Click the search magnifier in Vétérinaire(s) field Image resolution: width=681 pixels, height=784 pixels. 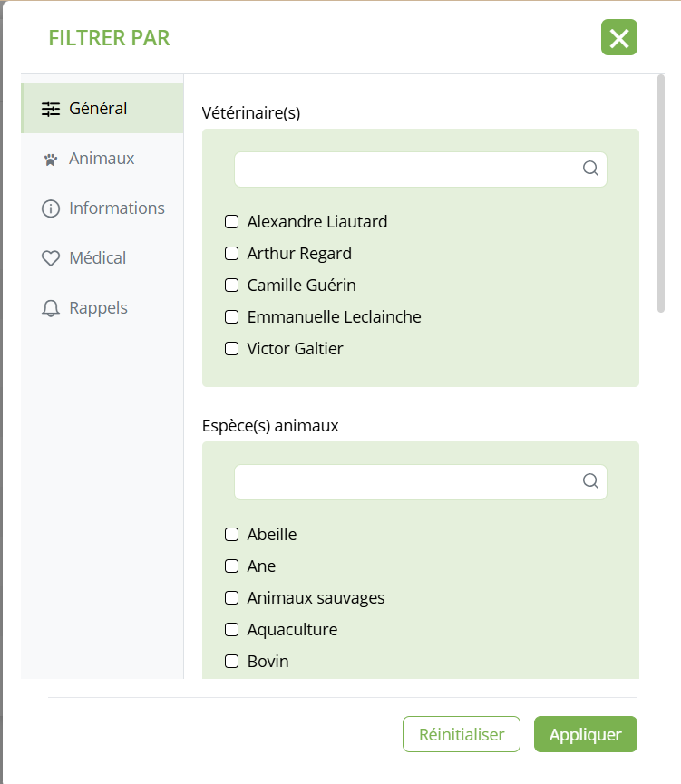590,169
